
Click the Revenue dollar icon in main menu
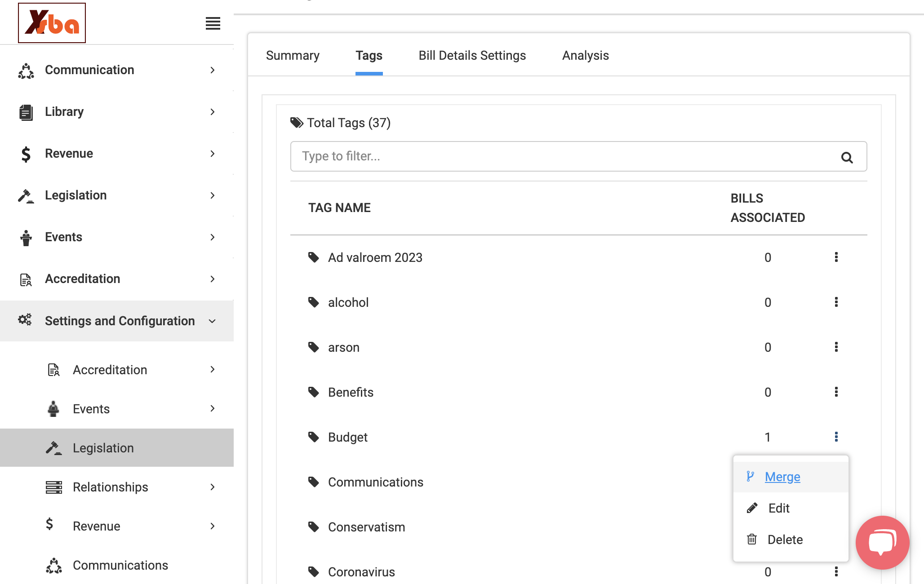click(x=26, y=154)
